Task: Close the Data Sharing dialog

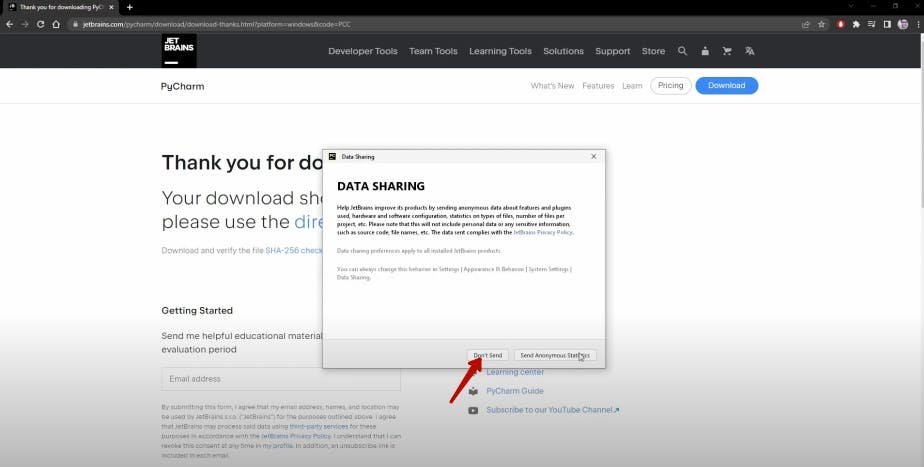Action: coord(593,156)
